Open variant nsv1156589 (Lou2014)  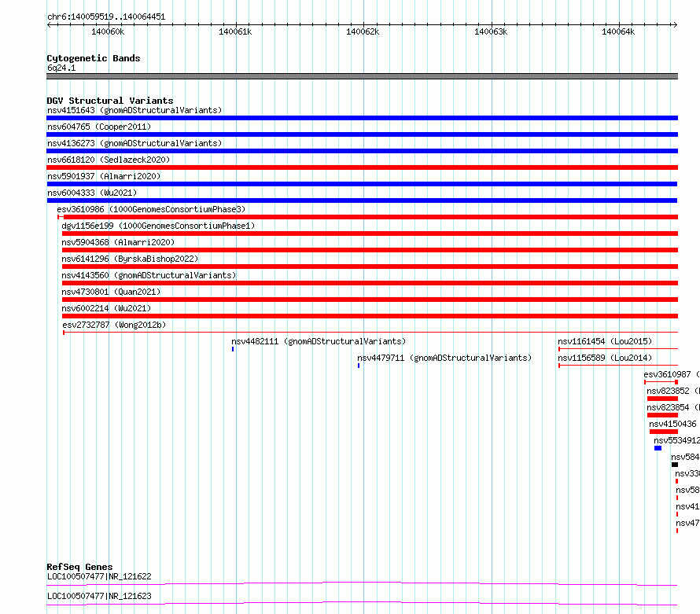pos(618,366)
